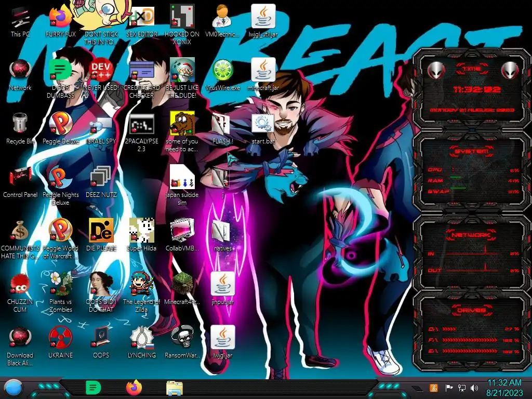Launch Firefox from the taskbar
The width and height of the screenshot is (532, 399).
pyautogui.click(x=134, y=388)
